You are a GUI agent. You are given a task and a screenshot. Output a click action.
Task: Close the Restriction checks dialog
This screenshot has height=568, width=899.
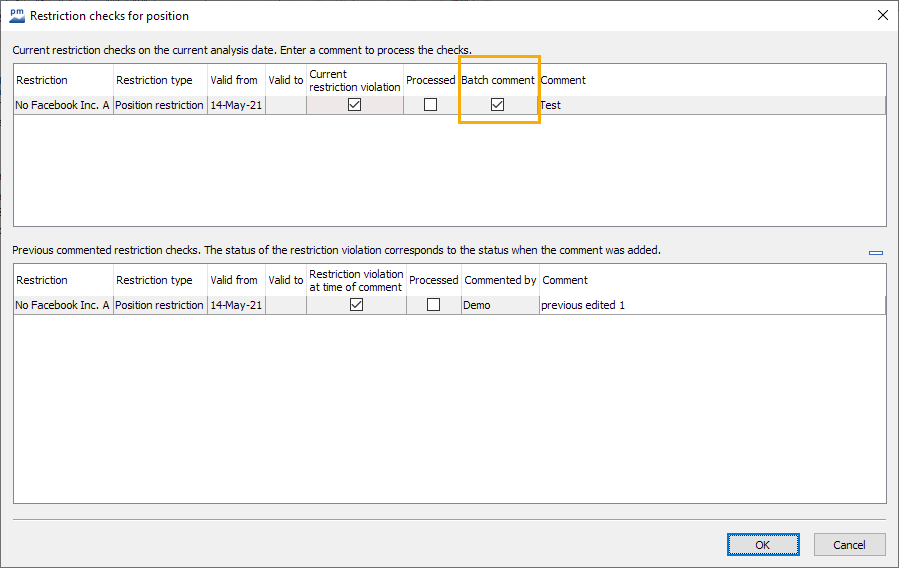tap(881, 15)
